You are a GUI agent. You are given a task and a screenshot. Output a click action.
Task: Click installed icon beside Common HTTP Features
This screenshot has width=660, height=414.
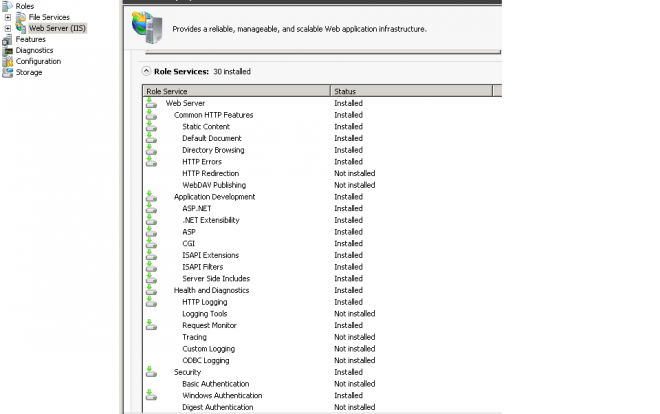[x=151, y=115]
